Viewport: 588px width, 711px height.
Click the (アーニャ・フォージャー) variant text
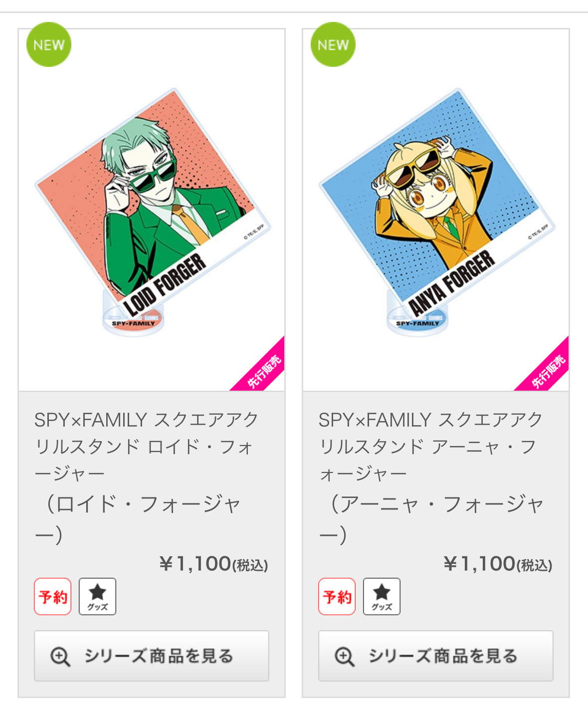click(431, 519)
